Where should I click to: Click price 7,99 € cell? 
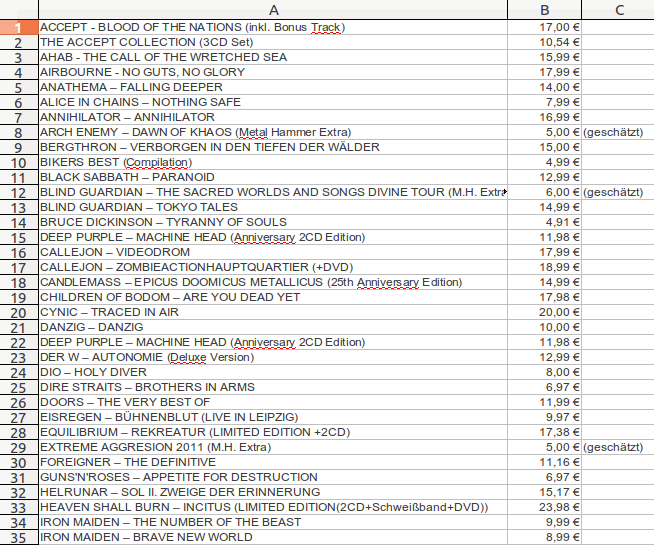click(x=544, y=103)
